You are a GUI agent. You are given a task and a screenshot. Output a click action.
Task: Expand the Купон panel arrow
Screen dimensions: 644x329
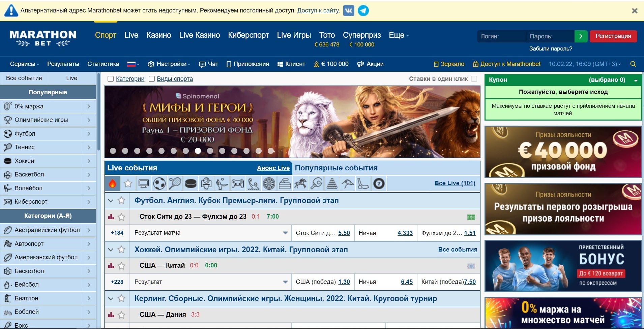[636, 80]
